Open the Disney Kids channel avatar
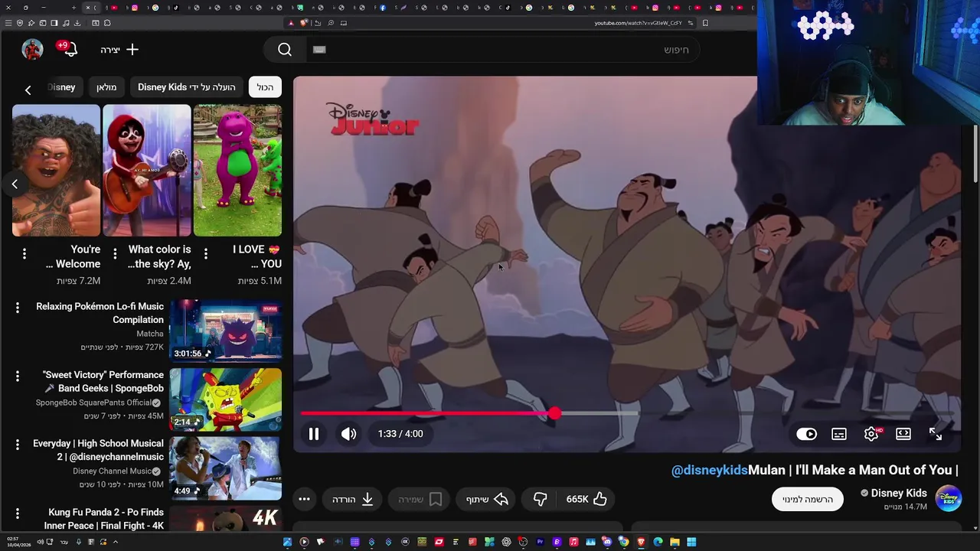The image size is (980, 551). coord(949,499)
